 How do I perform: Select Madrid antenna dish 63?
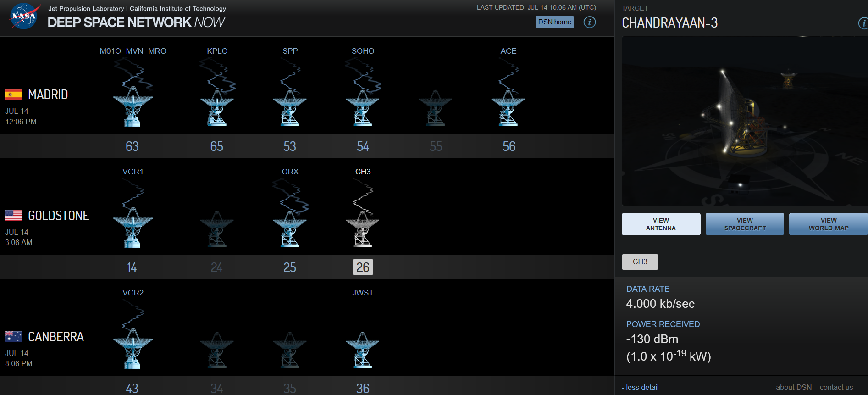(133, 106)
